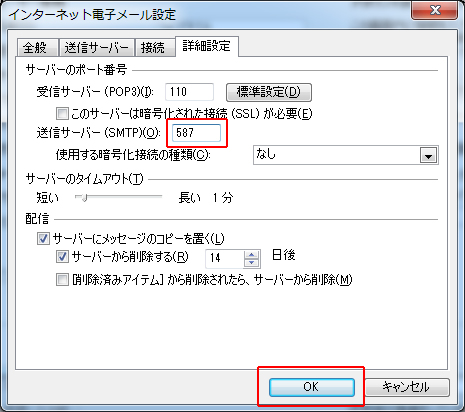Click the キャンセル button
Viewport: 465px width, 412px height.
(x=407, y=387)
